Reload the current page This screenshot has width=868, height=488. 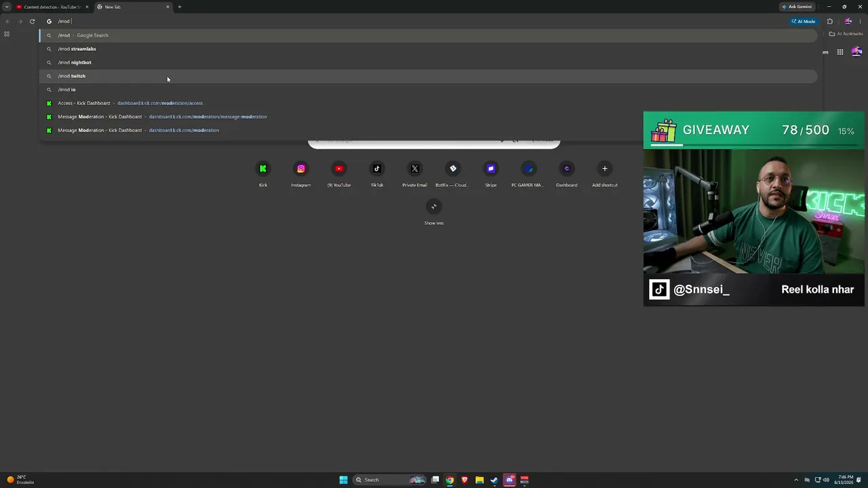pos(32,21)
